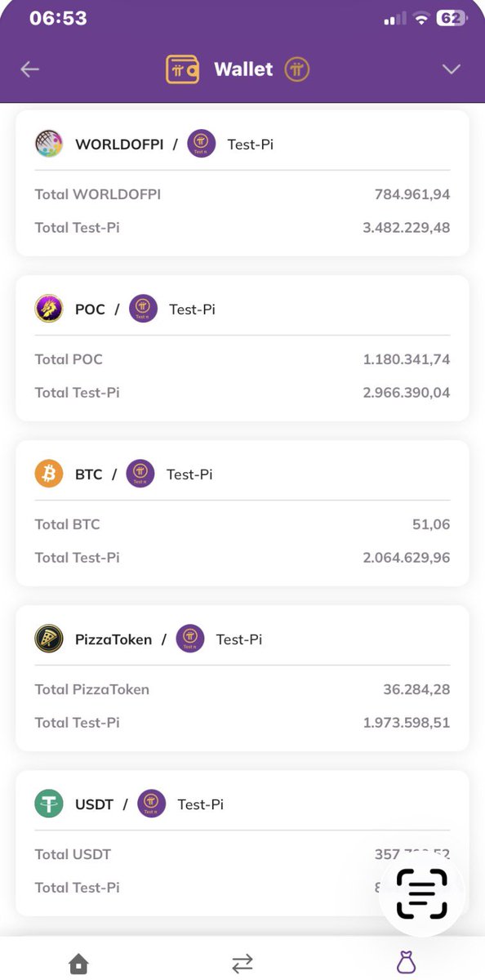Go back using the left arrow
Viewport: 485px width, 980px height.
point(30,69)
